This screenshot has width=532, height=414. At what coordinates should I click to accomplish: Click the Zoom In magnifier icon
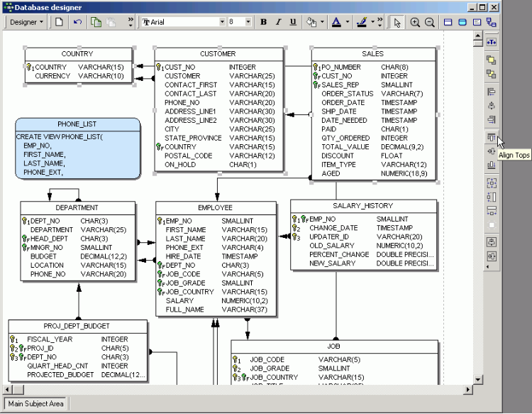coord(416,22)
